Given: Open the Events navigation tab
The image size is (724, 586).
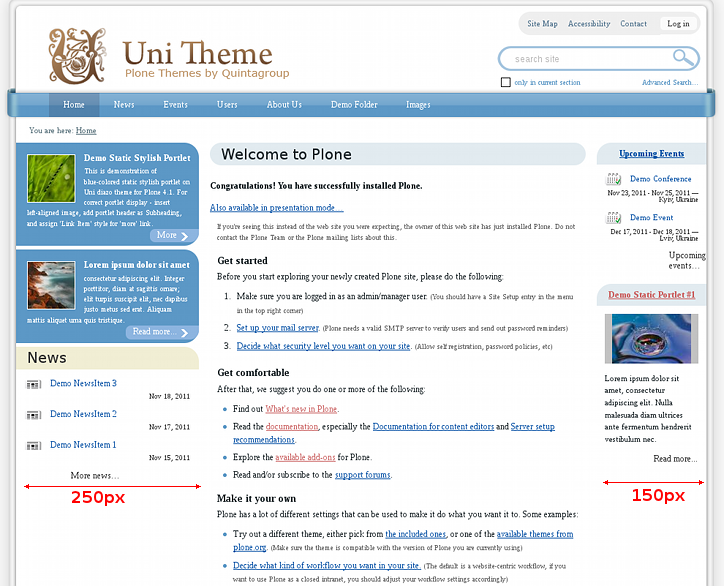Looking at the screenshot, I should pyautogui.click(x=175, y=105).
